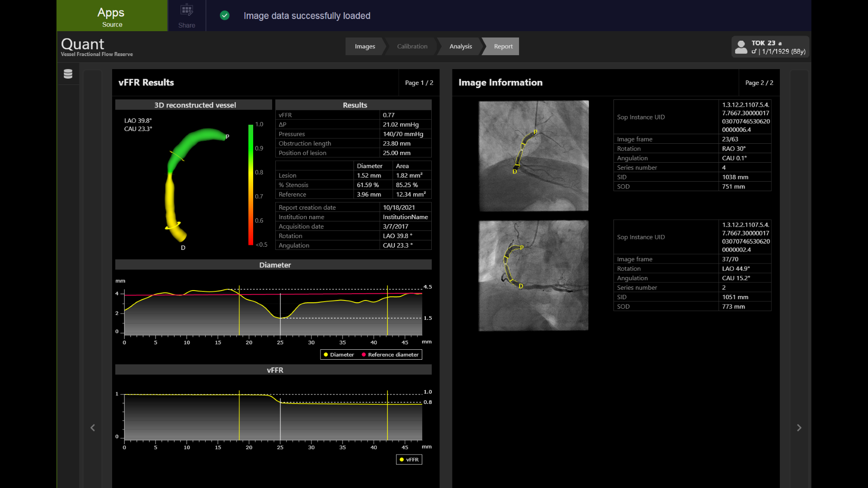Select the RAO 30° angiogram thumbnail

533,155
